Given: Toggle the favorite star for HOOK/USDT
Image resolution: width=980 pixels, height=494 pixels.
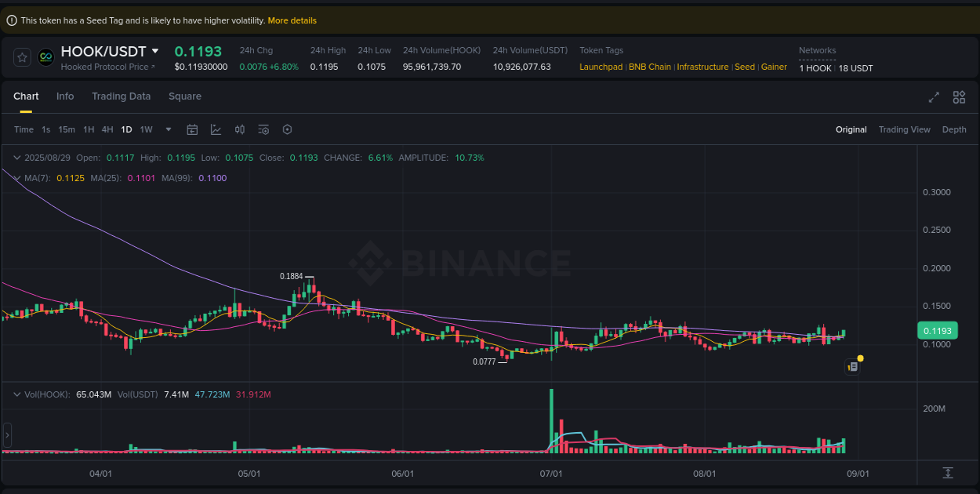Looking at the screenshot, I should (21, 56).
